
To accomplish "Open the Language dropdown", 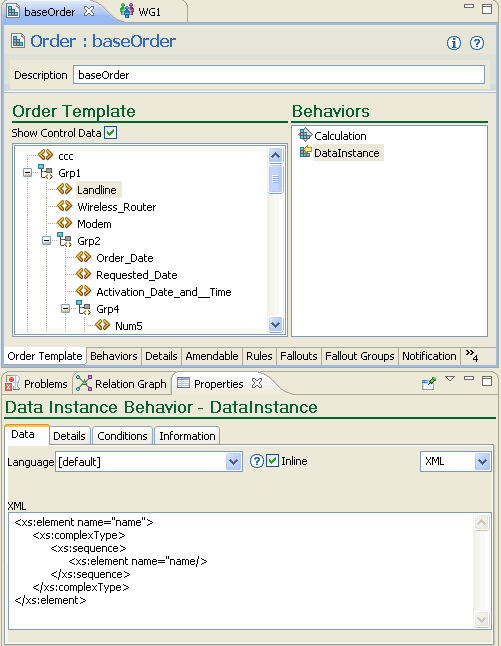I will pyautogui.click(x=233, y=462).
